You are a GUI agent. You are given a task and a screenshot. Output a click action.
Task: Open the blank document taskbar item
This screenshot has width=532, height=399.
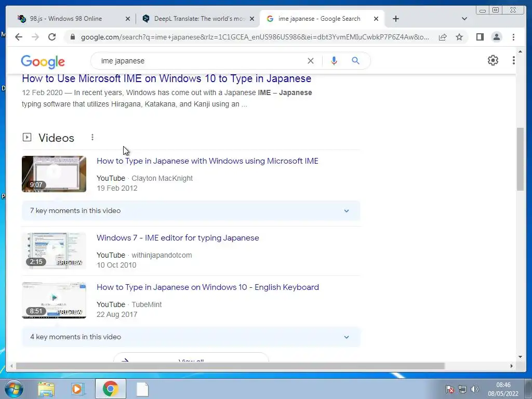(142, 389)
